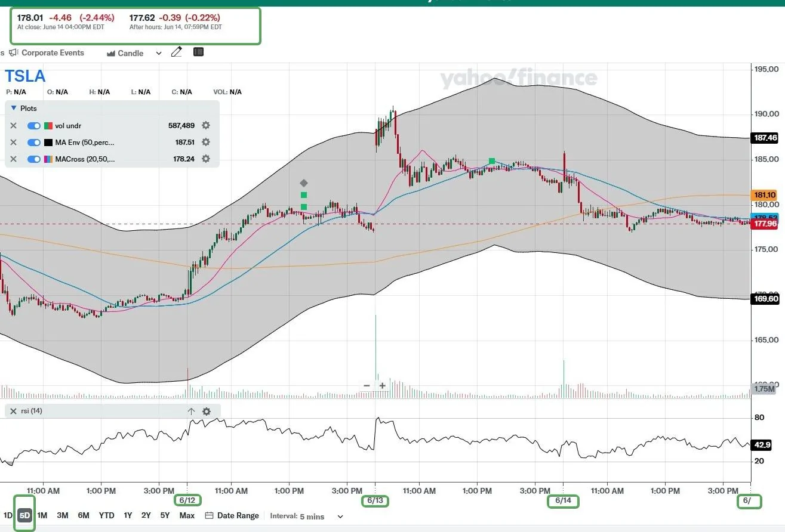Open rsi (14) settings gear
The image size is (785, 532).
pyautogui.click(x=207, y=412)
